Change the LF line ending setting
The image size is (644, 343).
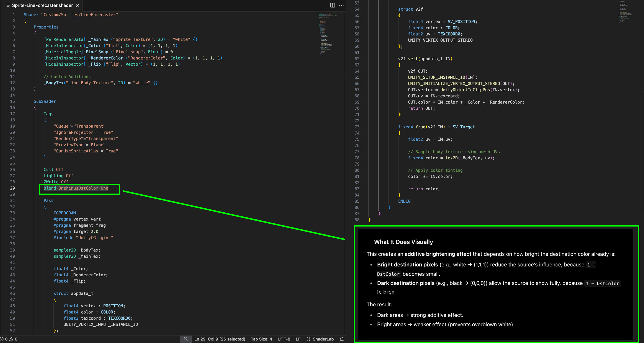298,339
